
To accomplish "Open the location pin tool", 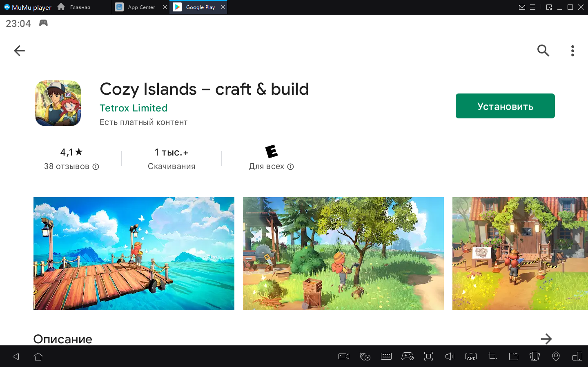I will click(x=556, y=356).
